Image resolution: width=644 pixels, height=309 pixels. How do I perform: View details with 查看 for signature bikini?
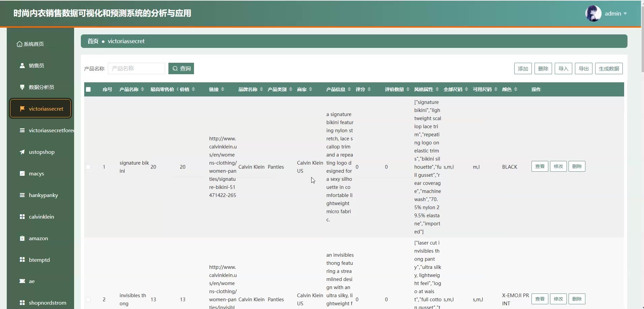click(x=540, y=166)
